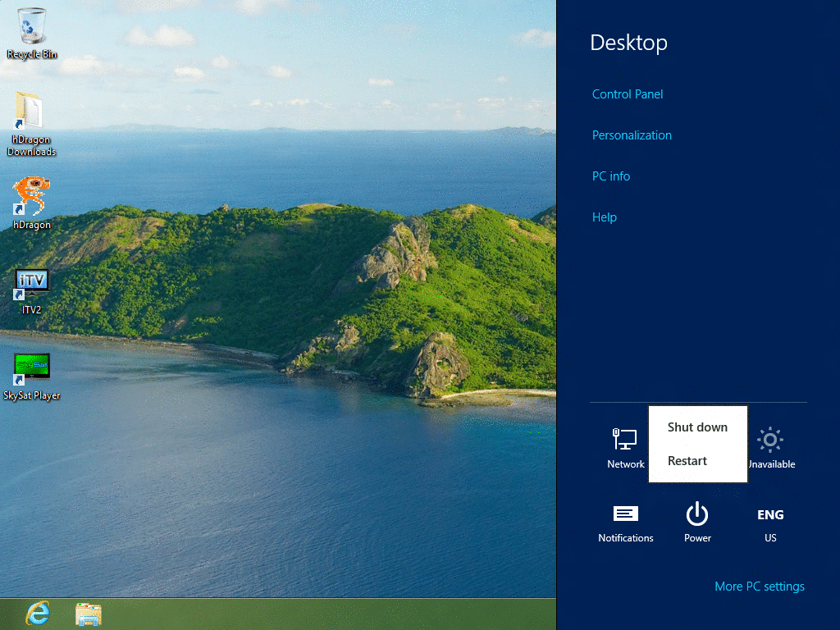Choose Shut down from power menu
Viewport: 840px width, 630px height.
pyautogui.click(x=697, y=427)
